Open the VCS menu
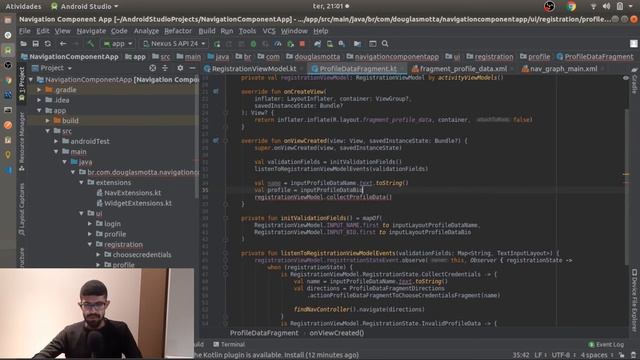The image size is (640, 360). click(269, 31)
